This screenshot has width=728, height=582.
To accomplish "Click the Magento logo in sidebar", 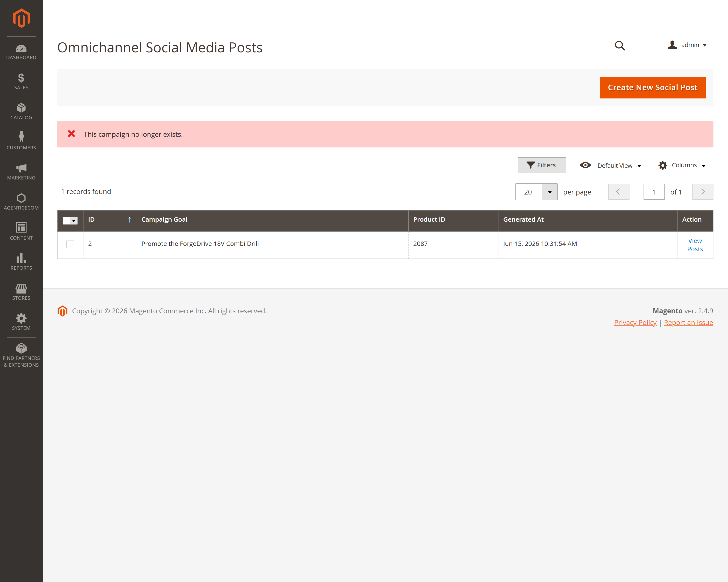I will [21, 18].
